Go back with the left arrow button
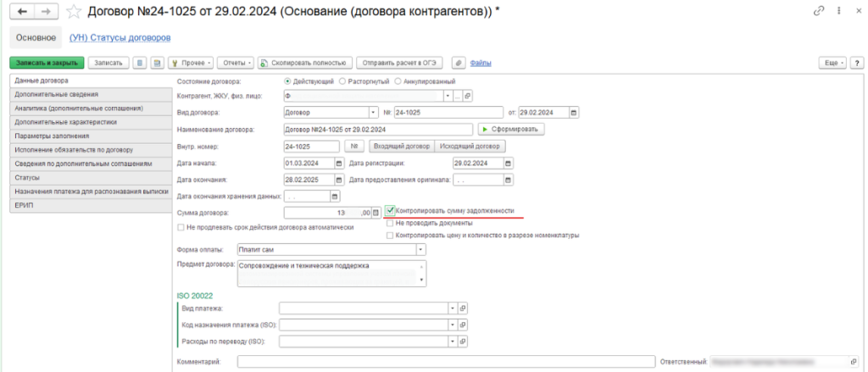Image resolution: width=868 pixels, height=372 pixels. (x=23, y=11)
